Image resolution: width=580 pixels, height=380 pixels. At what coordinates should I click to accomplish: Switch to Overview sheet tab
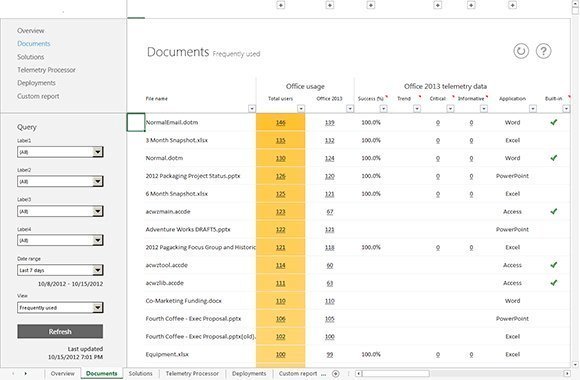pos(63,374)
